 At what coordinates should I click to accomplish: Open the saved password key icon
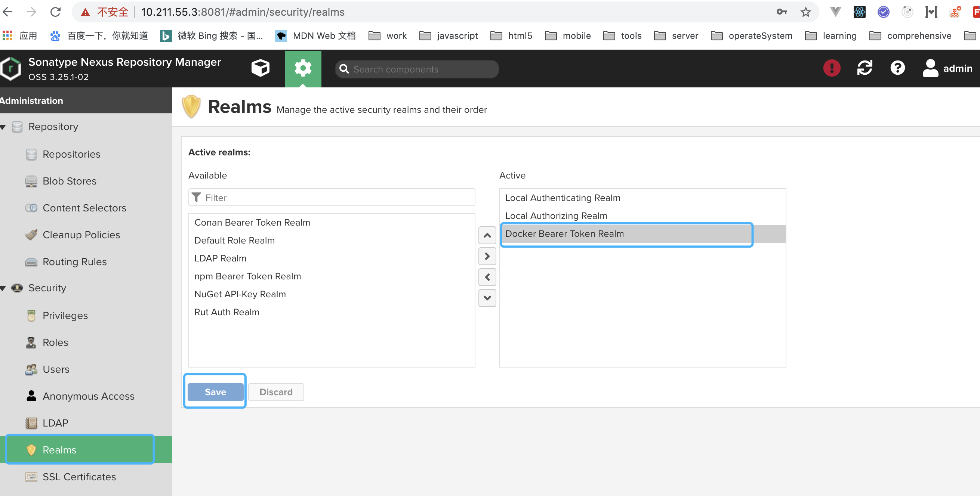(782, 12)
